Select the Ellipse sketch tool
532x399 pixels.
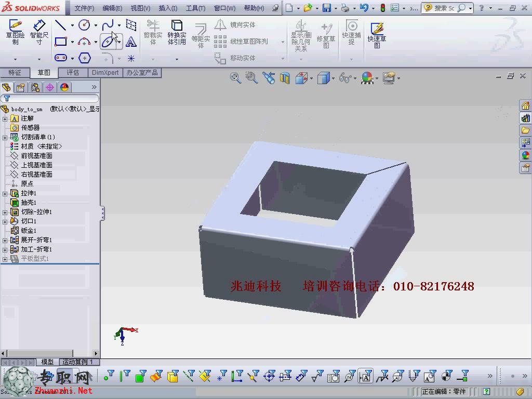click(x=108, y=42)
